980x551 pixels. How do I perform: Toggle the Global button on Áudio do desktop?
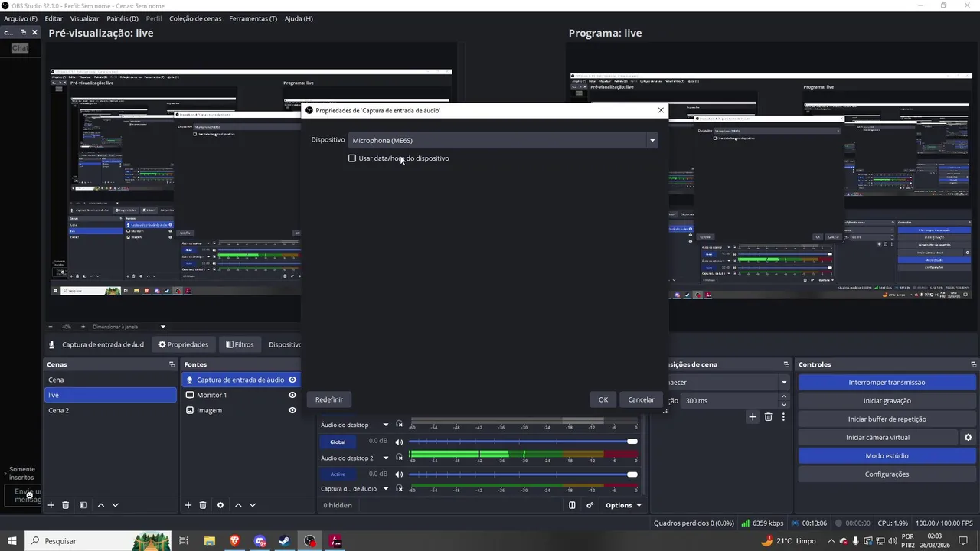(x=338, y=442)
